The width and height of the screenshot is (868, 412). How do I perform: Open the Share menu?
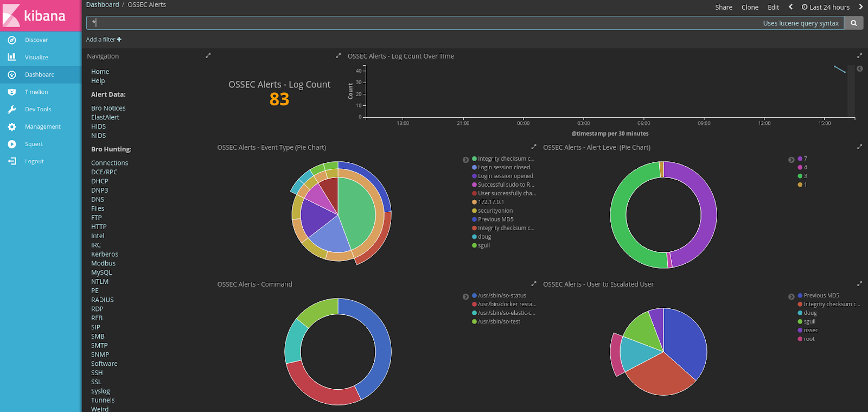[x=724, y=7]
